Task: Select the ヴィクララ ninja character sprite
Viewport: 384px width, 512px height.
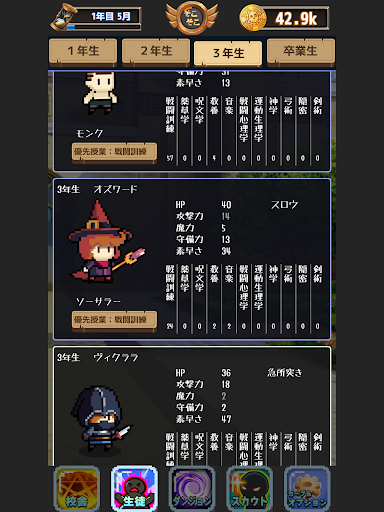Action: pyautogui.click(x=102, y=419)
